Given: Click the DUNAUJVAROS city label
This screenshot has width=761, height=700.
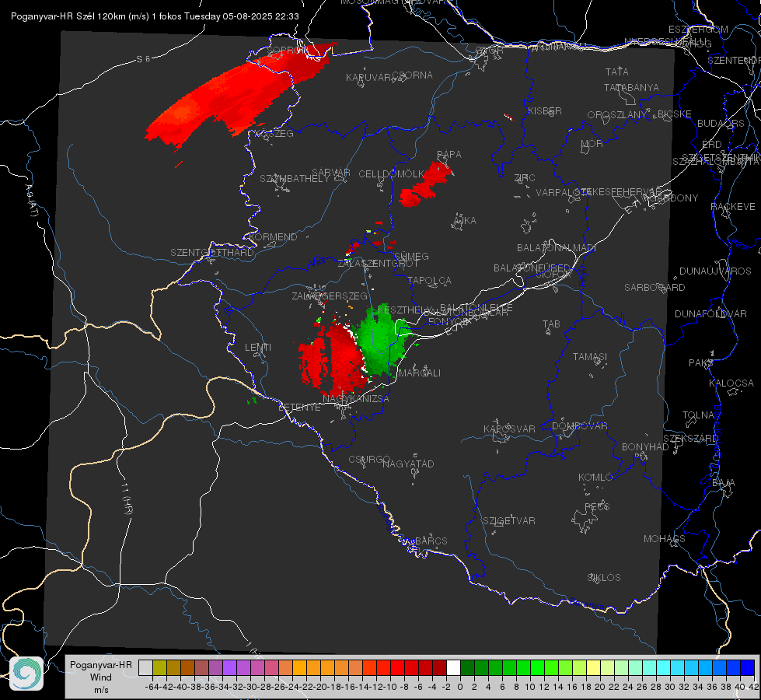Looking at the screenshot, I should (715, 271).
